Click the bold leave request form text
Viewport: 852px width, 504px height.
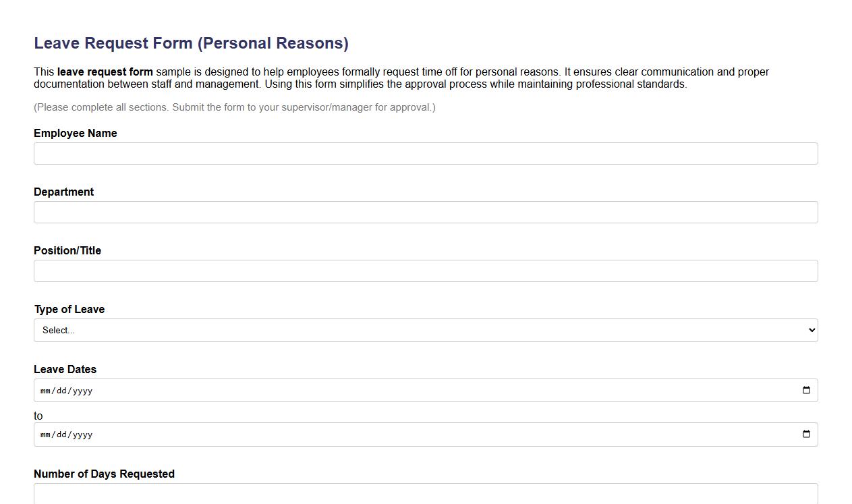point(104,72)
